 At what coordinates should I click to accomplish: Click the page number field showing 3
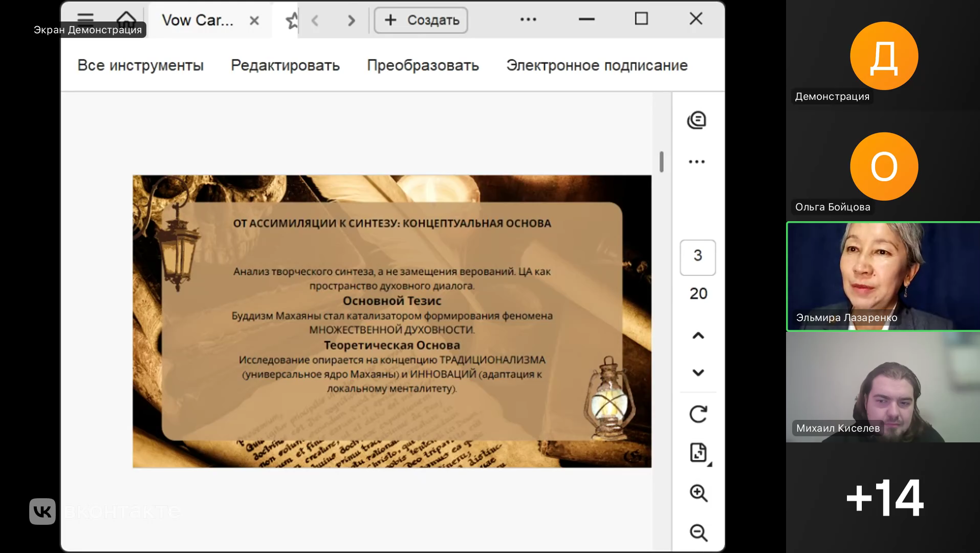coord(698,257)
